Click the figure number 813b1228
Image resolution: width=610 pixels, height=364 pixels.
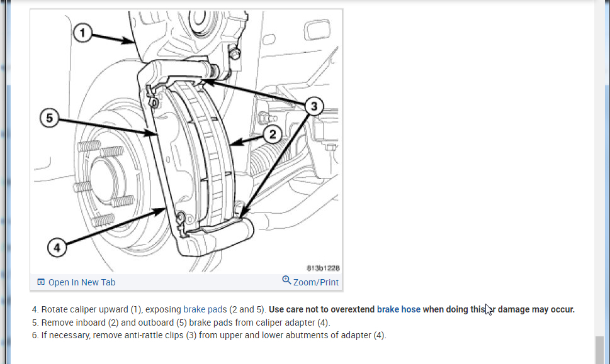[x=323, y=268]
